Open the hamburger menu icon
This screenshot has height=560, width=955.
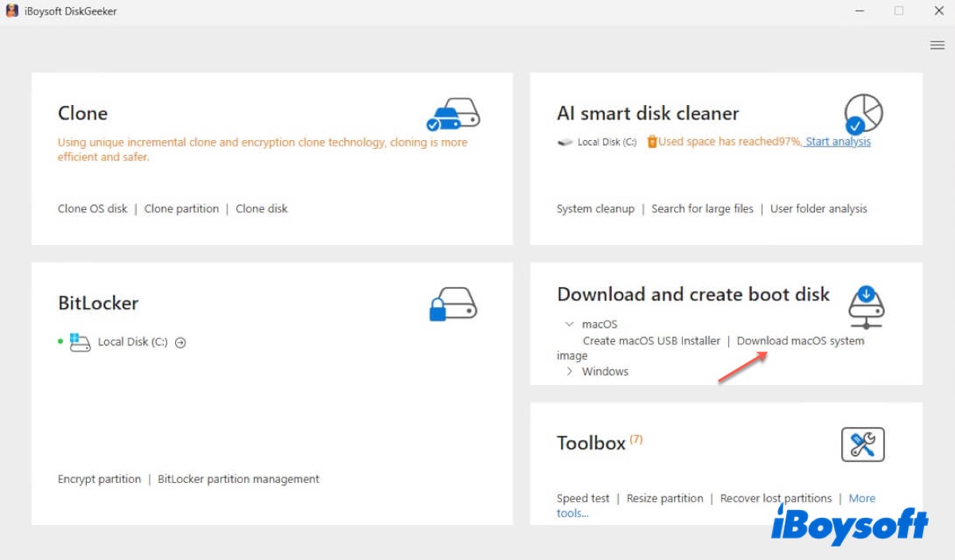point(937,45)
